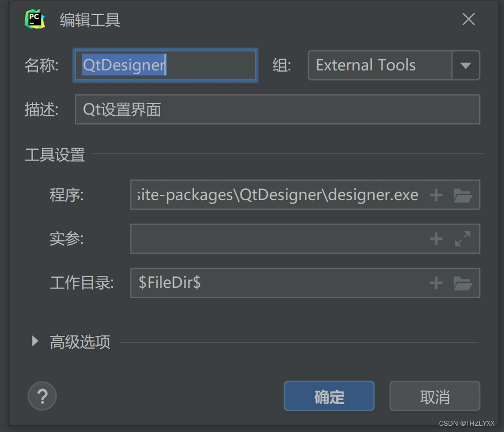504x432 pixels.
Task: Click the 编辑工具 dialog title text
Action: click(x=90, y=20)
